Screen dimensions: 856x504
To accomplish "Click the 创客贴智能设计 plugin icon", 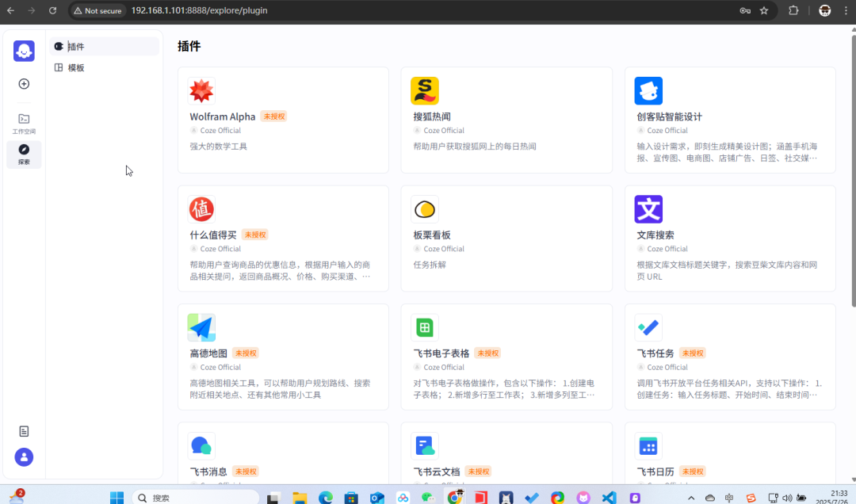I will click(x=648, y=91).
